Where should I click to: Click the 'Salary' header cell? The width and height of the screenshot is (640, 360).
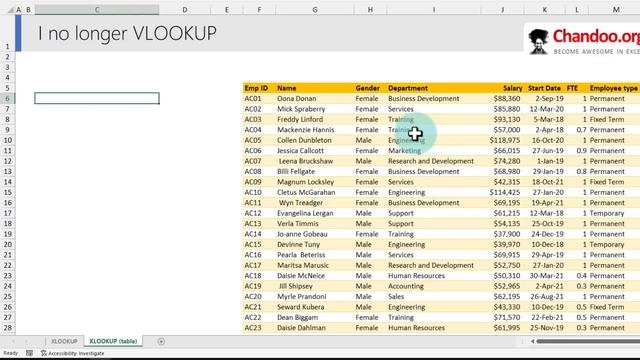(x=502, y=88)
